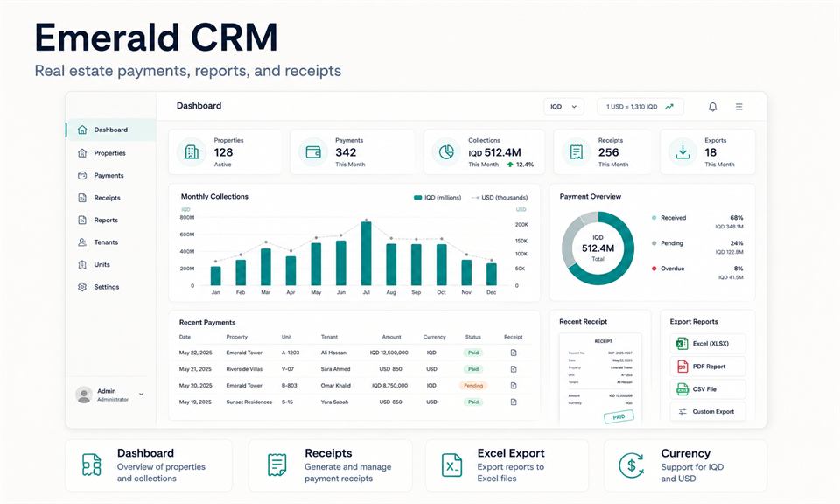Click the Excel (XLSX) export button

click(x=708, y=344)
